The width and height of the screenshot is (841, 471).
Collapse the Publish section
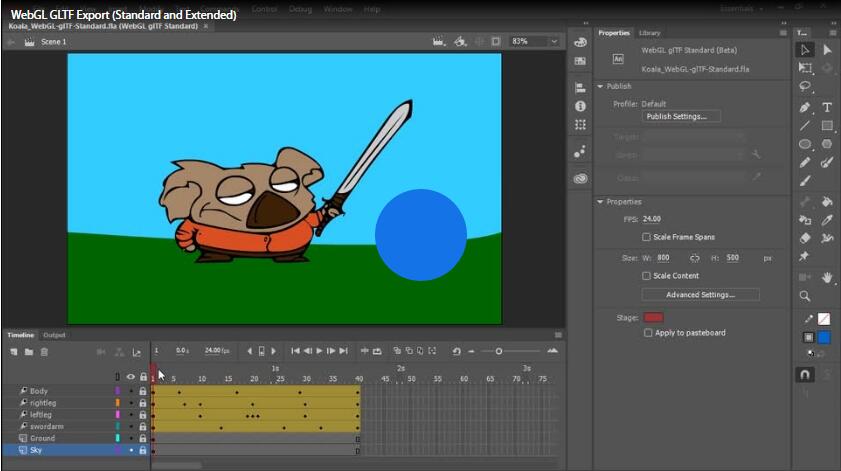click(600, 86)
